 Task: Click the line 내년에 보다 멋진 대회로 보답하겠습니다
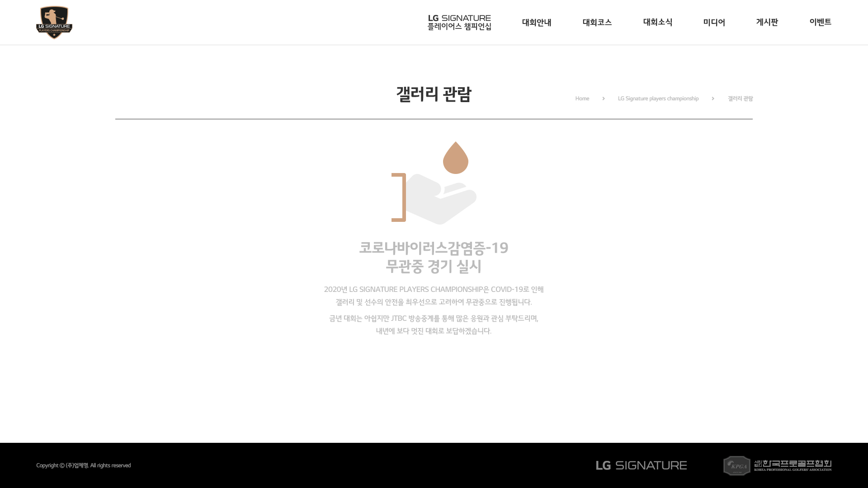pos(434,331)
